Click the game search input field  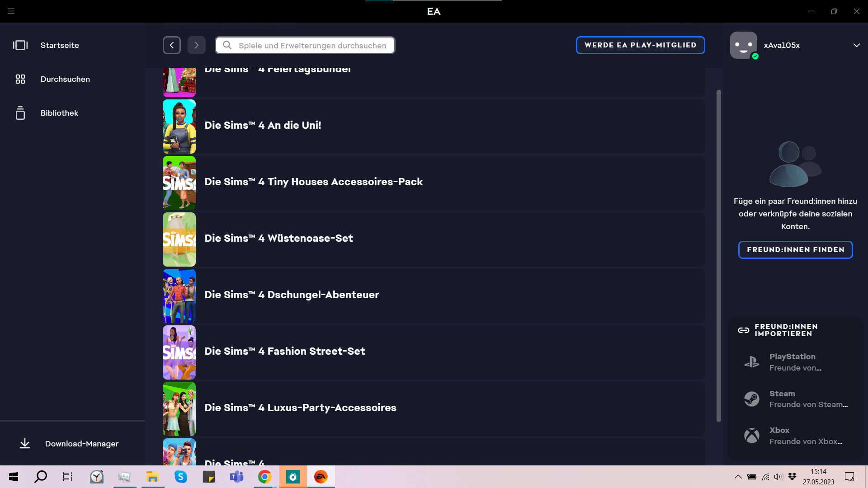(x=312, y=45)
